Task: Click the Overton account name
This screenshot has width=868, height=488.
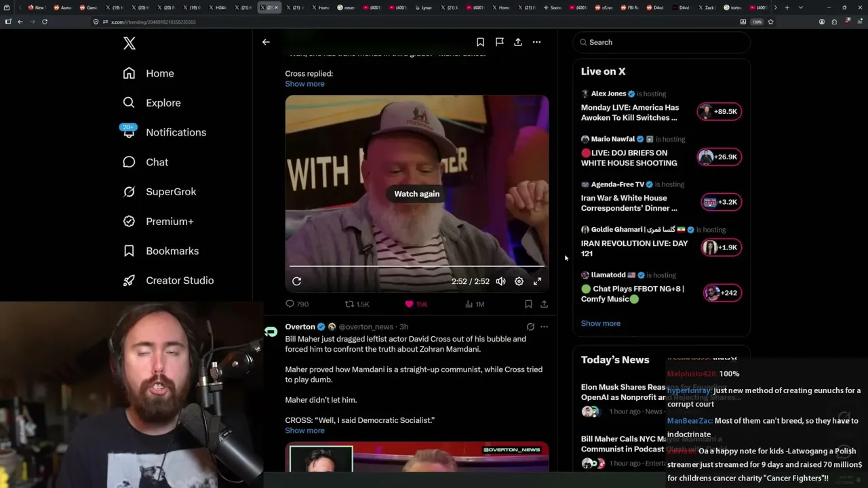Action: pos(300,327)
